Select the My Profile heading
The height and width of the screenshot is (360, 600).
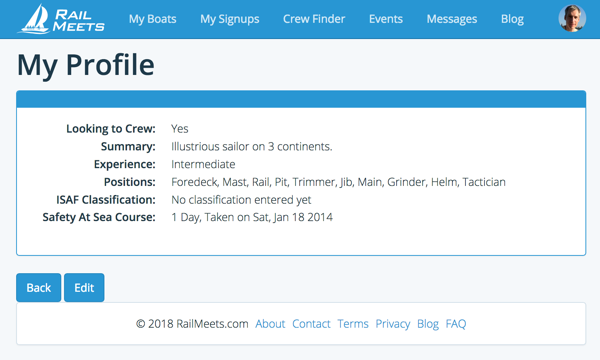86,65
